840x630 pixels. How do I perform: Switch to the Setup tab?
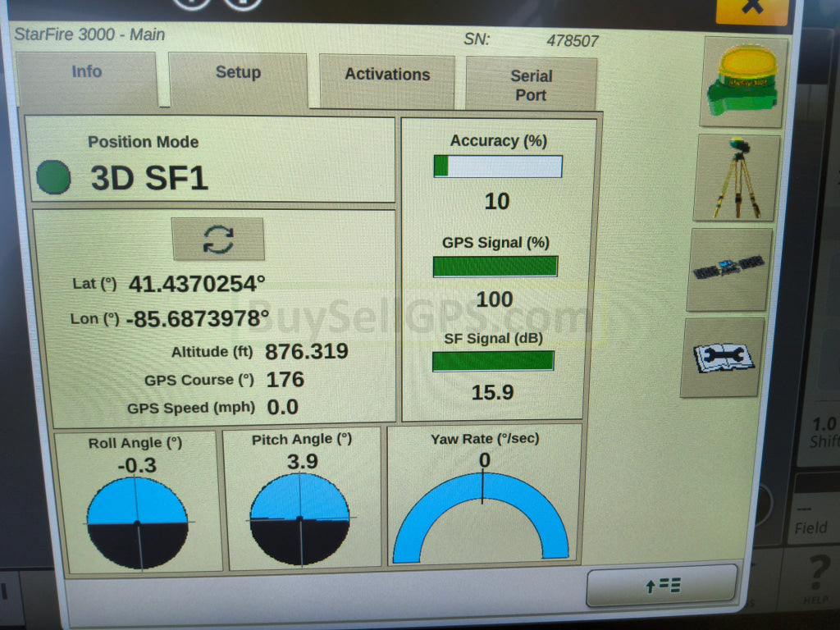click(x=238, y=80)
